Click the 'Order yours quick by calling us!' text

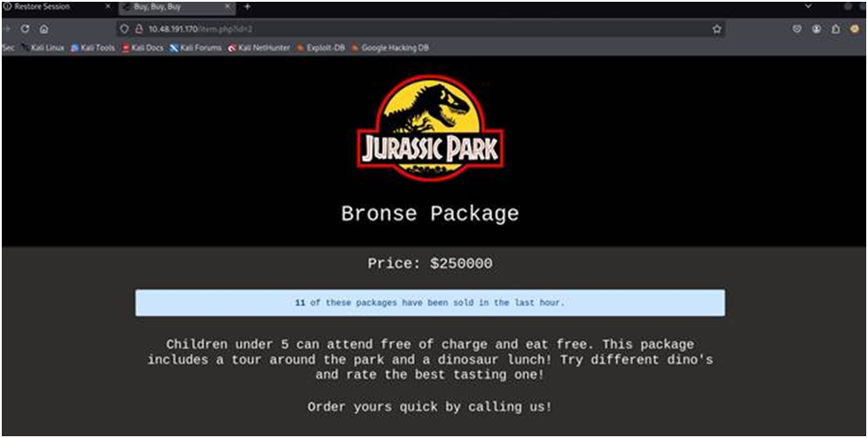430,407
